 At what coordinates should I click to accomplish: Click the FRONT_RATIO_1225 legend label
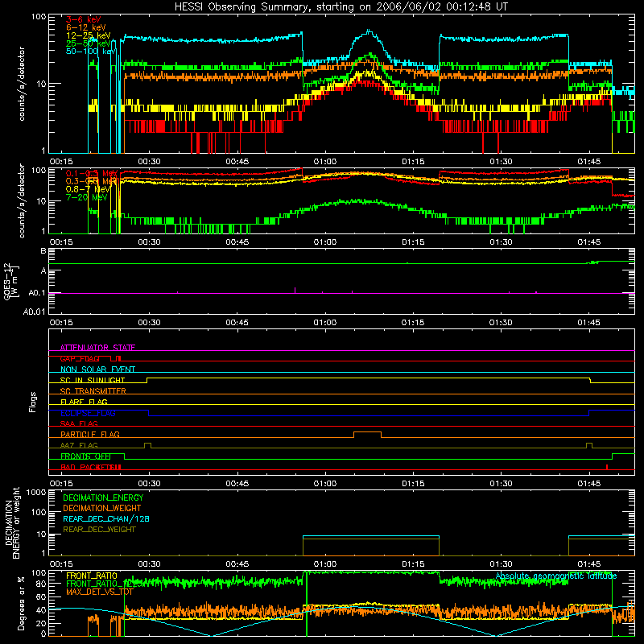click(x=103, y=584)
